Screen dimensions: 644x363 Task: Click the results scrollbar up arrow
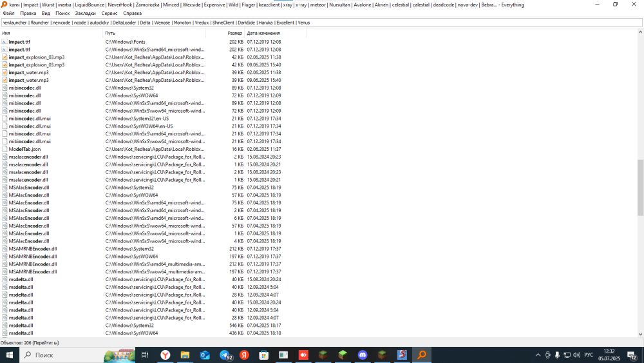640,32
